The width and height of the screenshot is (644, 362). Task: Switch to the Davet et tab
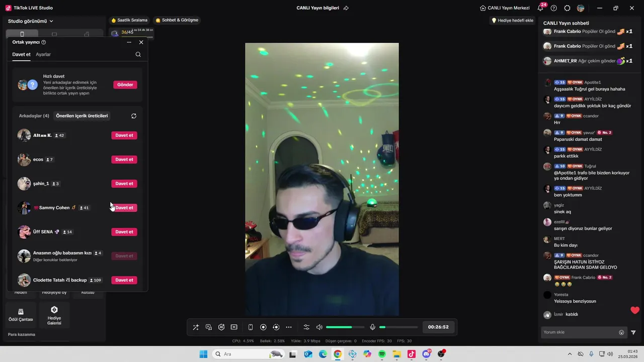(22, 54)
